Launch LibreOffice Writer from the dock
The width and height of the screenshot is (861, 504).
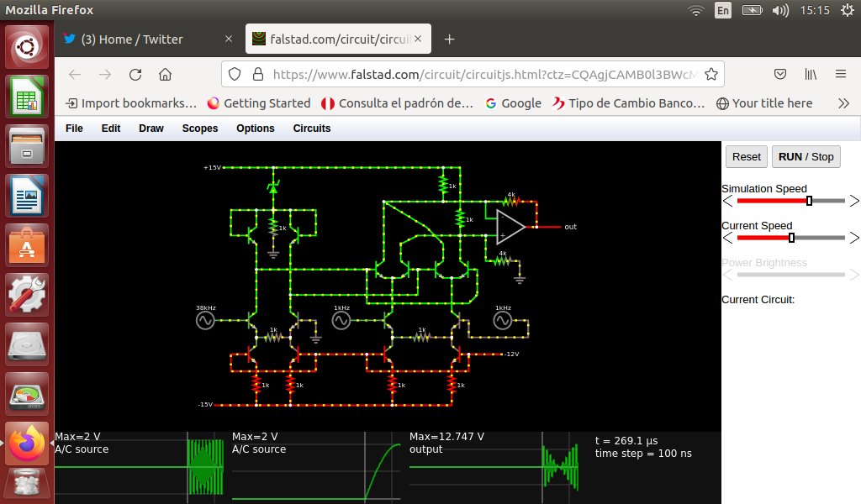[x=26, y=195]
